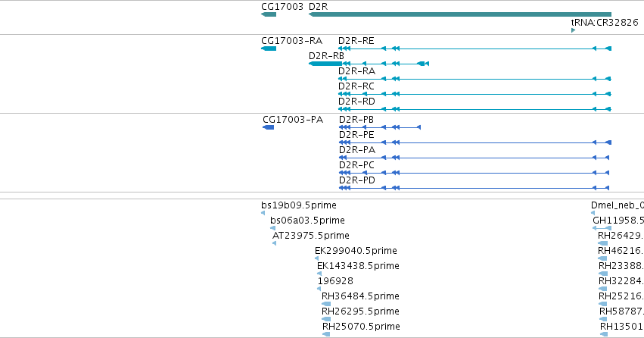Viewport: 644px width, 338px height.
Task: Select the CG17003-RA transcript arrow
Action: pos(269,49)
